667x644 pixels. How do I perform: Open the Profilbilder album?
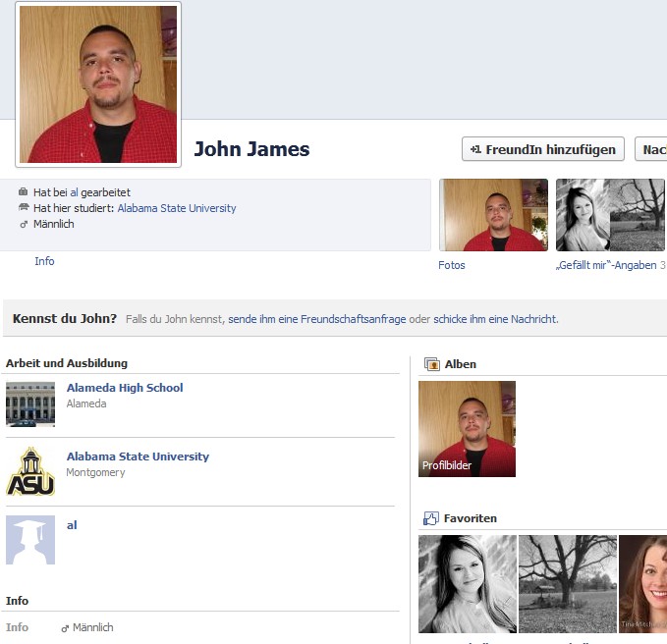click(467, 429)
